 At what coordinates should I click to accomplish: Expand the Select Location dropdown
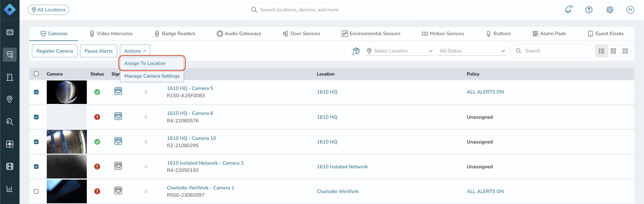pyautogui.click(x=399, y=51)
